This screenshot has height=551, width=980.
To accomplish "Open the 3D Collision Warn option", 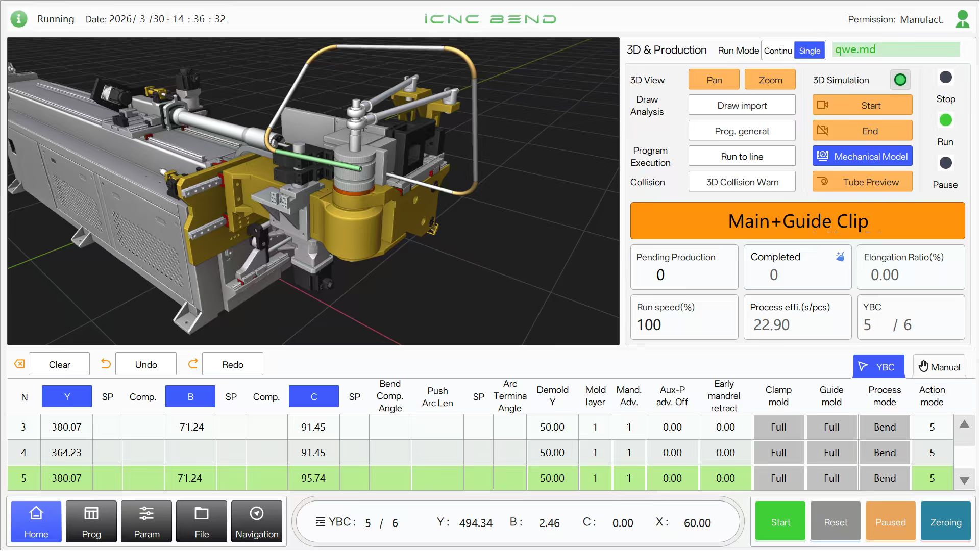I will click(742, 182).
